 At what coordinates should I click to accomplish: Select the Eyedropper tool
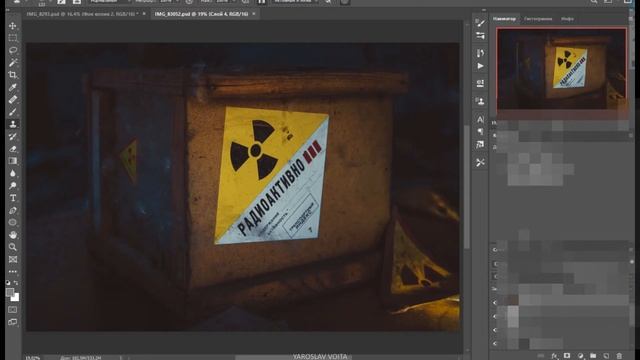pyautogui.click(x=13, y=87)
